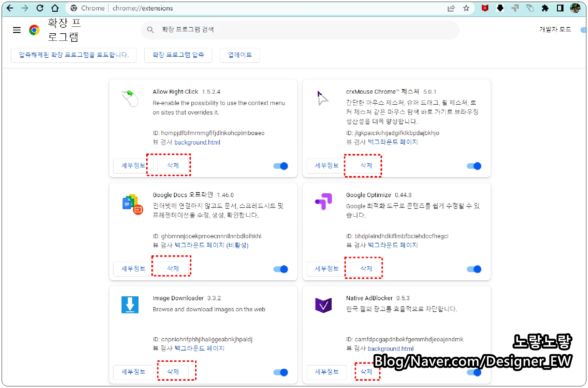
Task: Remove the Allow Right-Click extension
Action: click(x=173, y=166)
